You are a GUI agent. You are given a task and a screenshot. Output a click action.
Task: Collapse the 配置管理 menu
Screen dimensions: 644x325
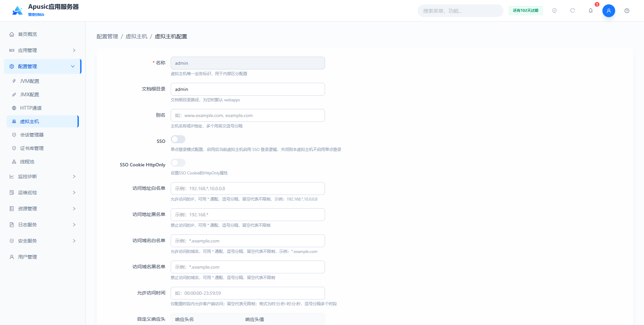pyautogui.click(x=43, y=66)
